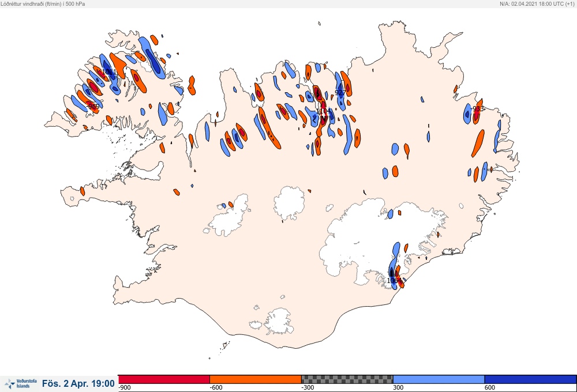
Task: Click the 1064 value label in the southeast
Action: coord(394,281)
